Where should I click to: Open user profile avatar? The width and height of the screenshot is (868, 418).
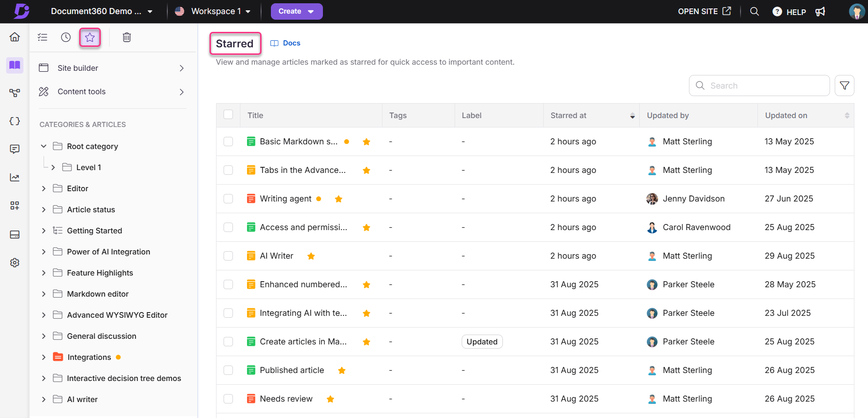pyautogui.click(x=857, y=11)
